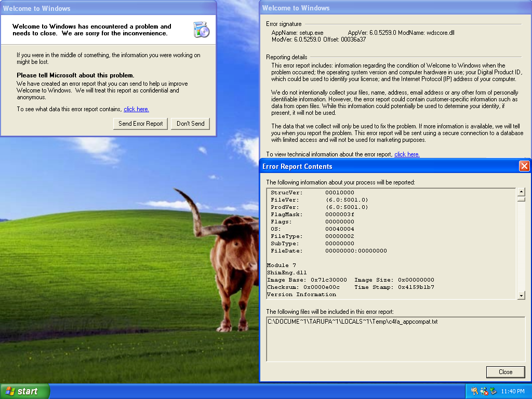Click the Windows activation keys tray icon

474,391
